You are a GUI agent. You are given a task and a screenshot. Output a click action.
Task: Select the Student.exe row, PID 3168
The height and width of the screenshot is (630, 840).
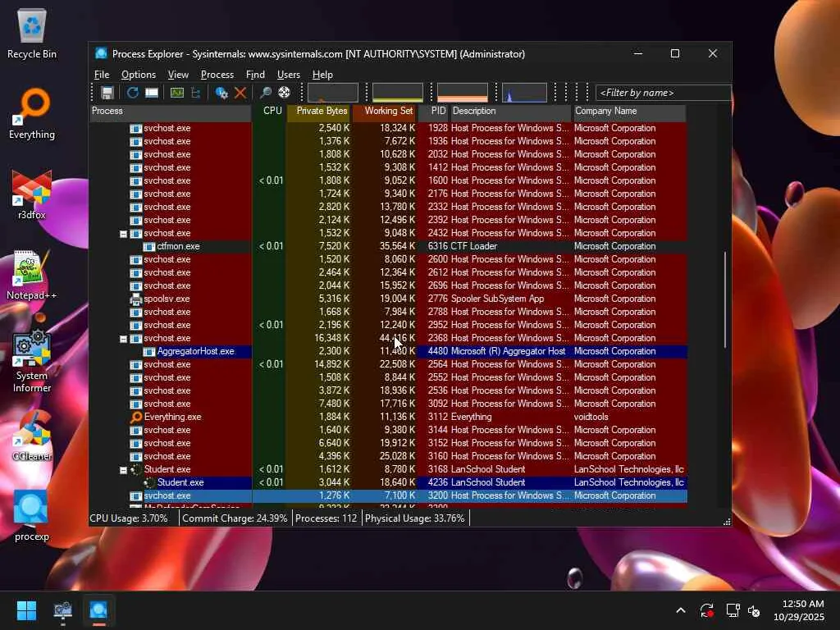click(388, 469)
